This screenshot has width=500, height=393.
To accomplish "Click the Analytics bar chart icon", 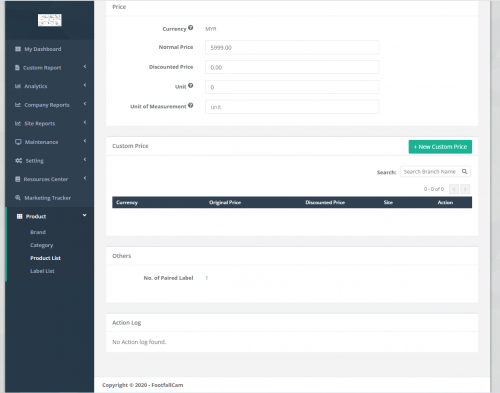I will pos(18,86).
